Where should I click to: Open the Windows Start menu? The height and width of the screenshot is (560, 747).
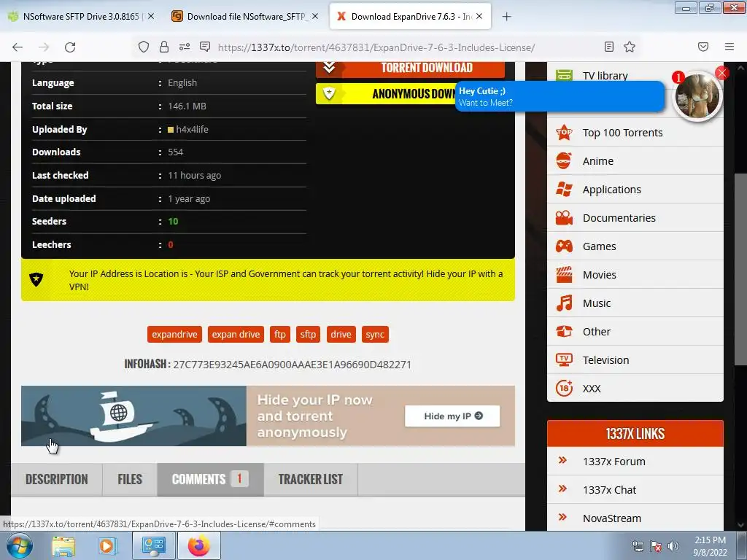coord(20,545)
